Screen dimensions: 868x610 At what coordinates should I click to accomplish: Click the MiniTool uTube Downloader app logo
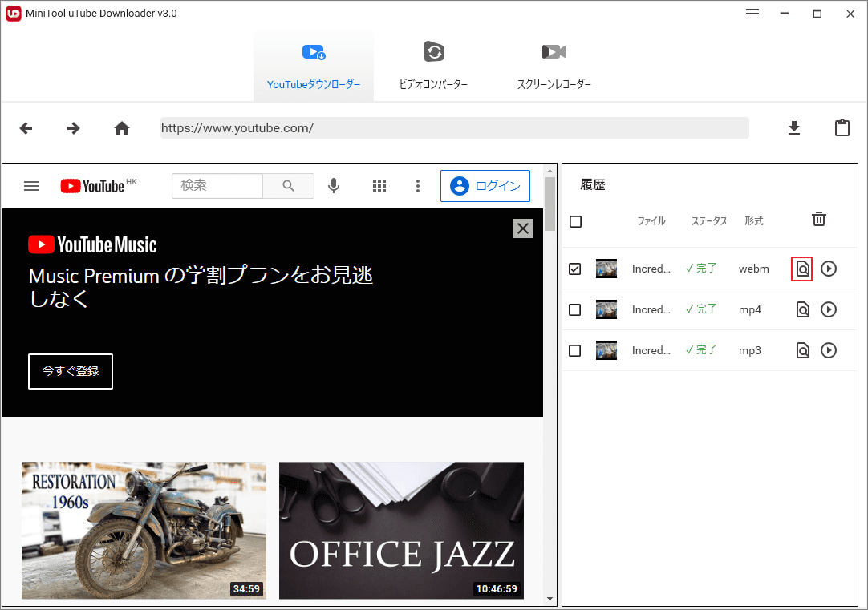[14, 14]
